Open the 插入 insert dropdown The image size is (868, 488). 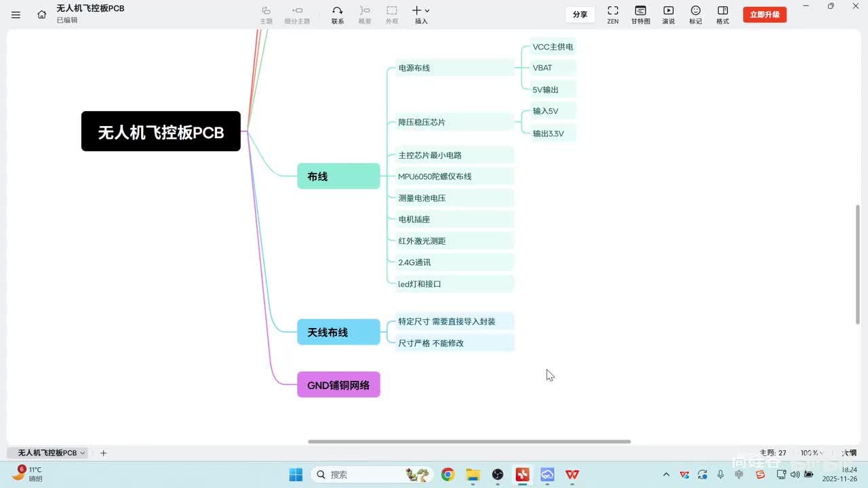[421, 15]
